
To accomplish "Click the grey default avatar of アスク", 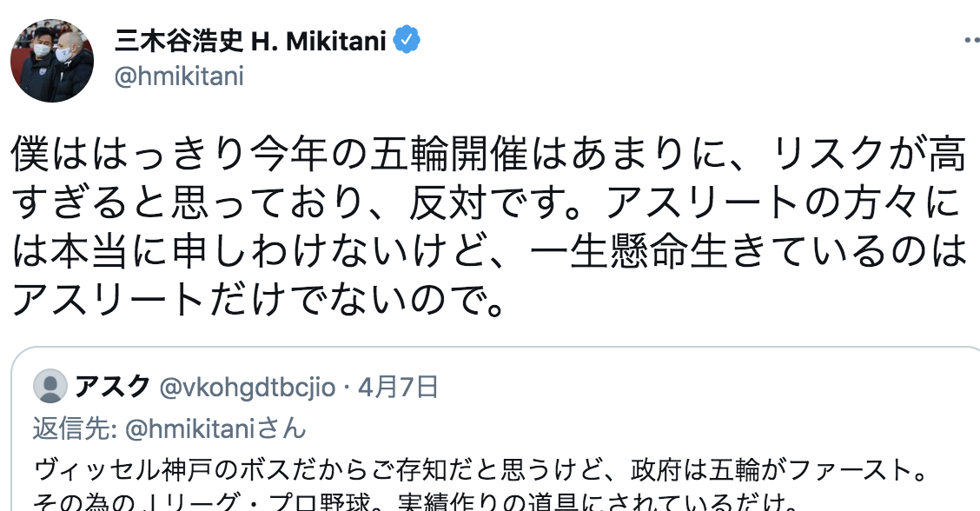I will click(x=50, y=385).
